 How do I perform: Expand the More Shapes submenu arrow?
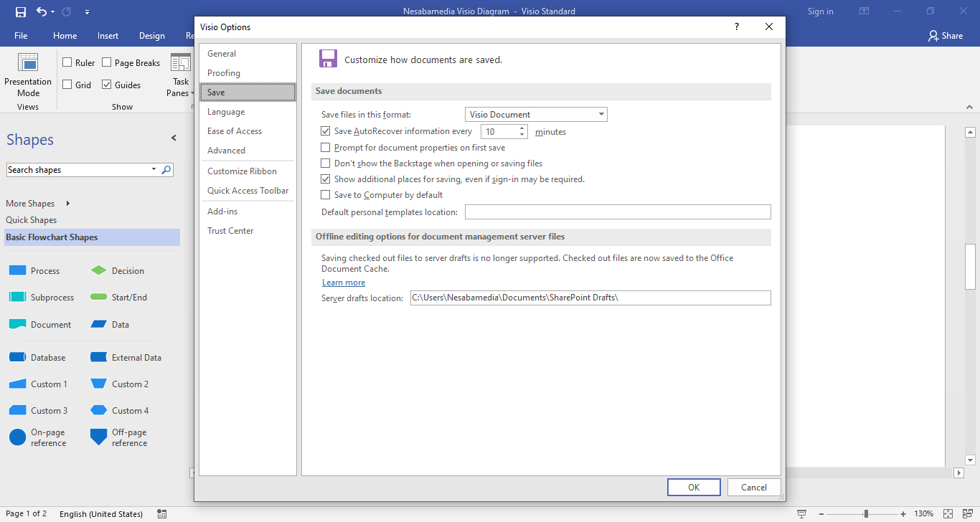tap(68, 204)
